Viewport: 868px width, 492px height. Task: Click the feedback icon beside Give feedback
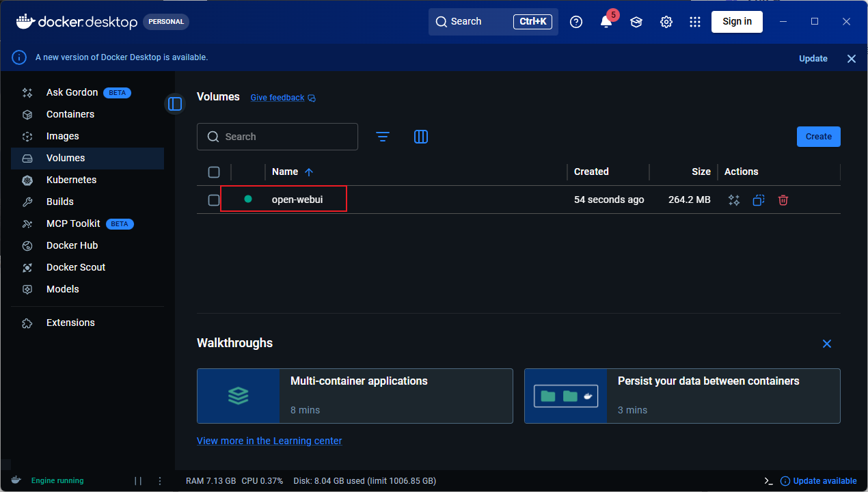[x=312, y=98]
